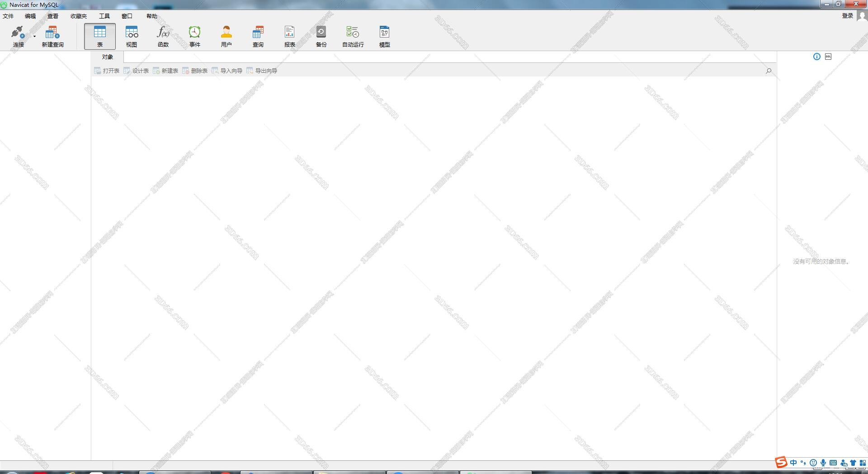Open the 文件 menu
This screenshot has height=474, width=868.
click(8, 16)
